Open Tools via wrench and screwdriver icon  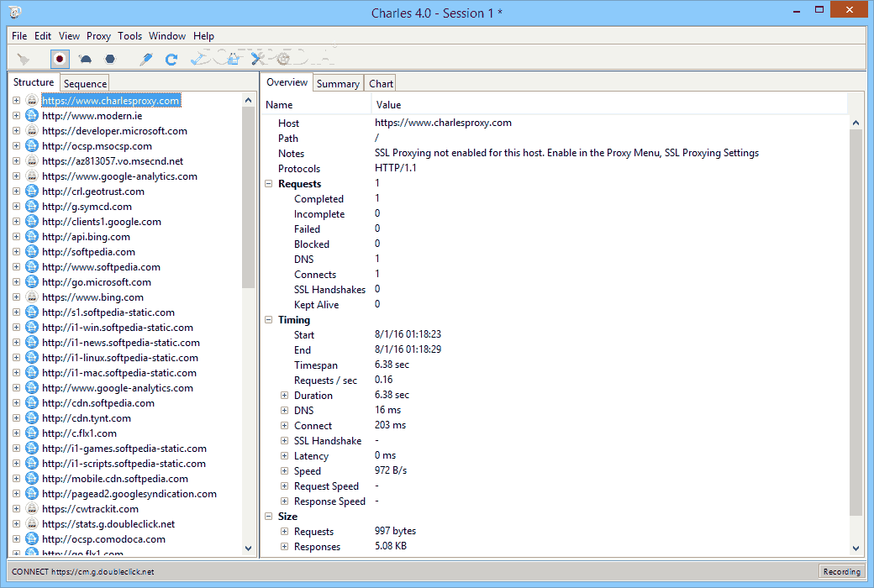click(x=258, y=59)
